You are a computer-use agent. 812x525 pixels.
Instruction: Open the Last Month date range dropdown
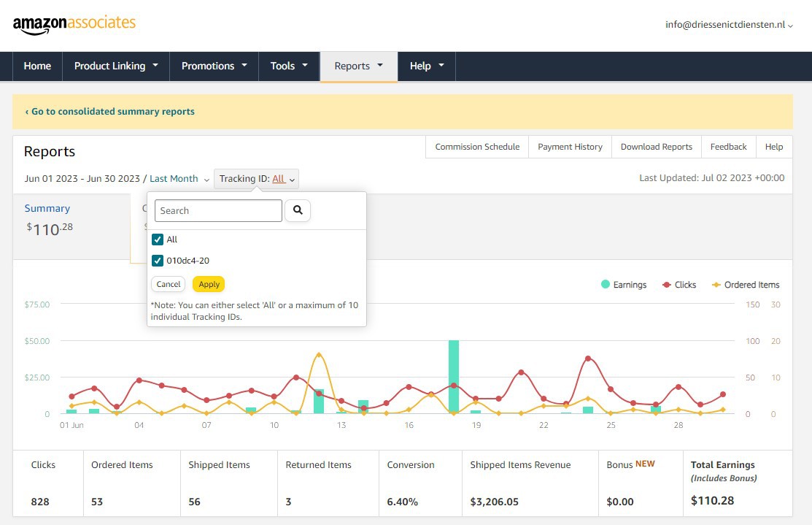click(179, 179)
